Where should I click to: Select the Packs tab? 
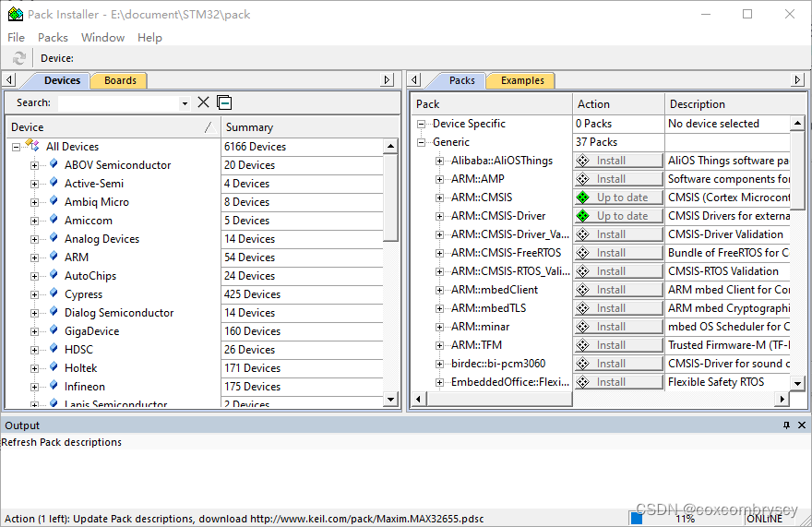click(462, 80)
